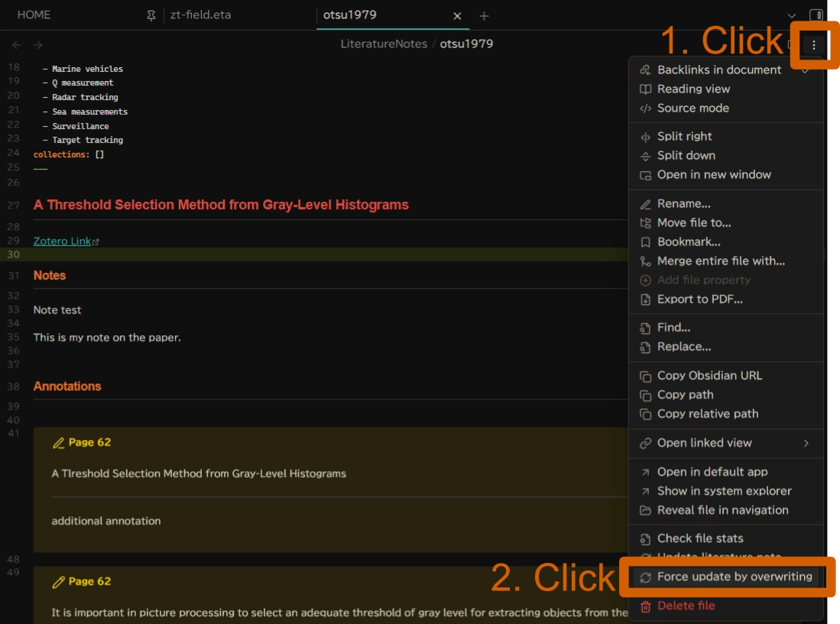Choose Force update by overwriting

tap(734, 577)
